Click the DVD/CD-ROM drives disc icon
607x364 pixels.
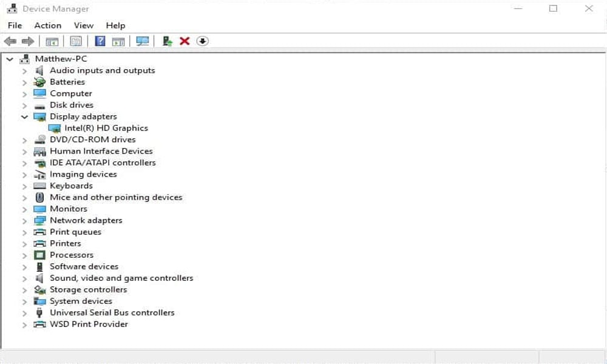tap(39, 140)
